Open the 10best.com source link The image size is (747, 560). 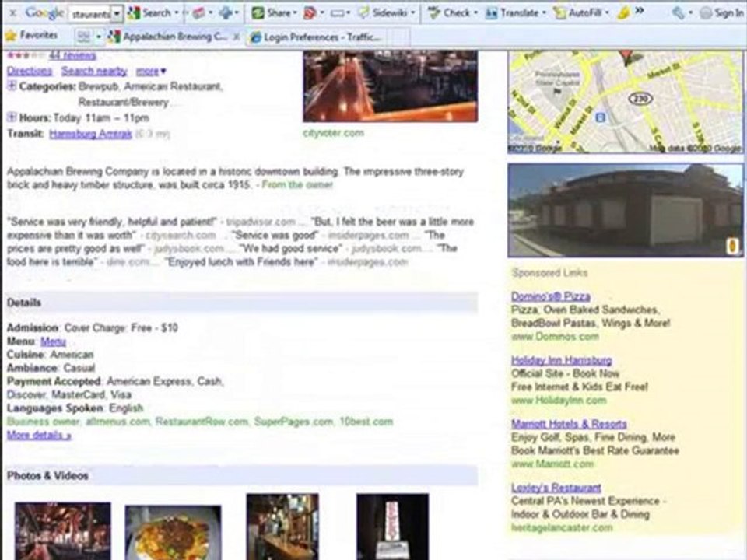coord(366,422)
